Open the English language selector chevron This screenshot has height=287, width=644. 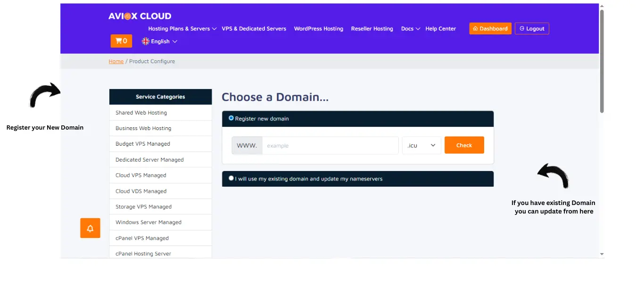click(175, 41)
